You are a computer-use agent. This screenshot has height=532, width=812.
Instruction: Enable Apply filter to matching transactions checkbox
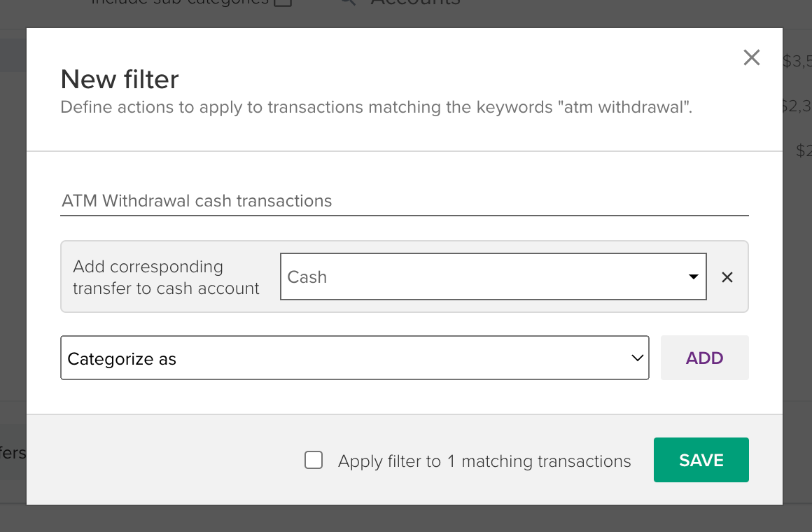[314, 461]
